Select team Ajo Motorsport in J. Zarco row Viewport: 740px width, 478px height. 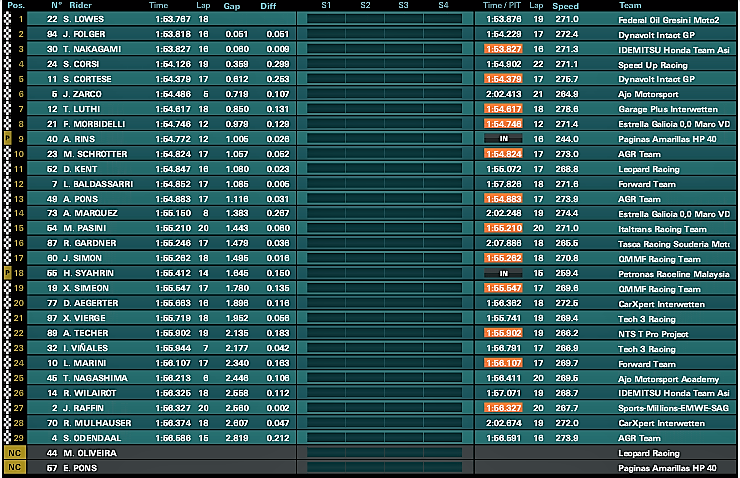[648, 94]
